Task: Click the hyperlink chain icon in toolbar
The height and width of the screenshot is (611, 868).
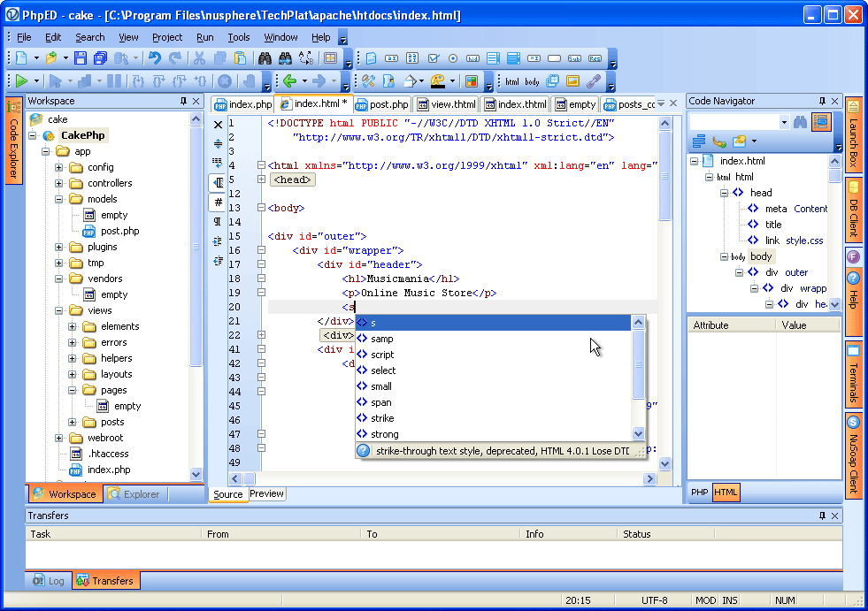Action: 594,81
